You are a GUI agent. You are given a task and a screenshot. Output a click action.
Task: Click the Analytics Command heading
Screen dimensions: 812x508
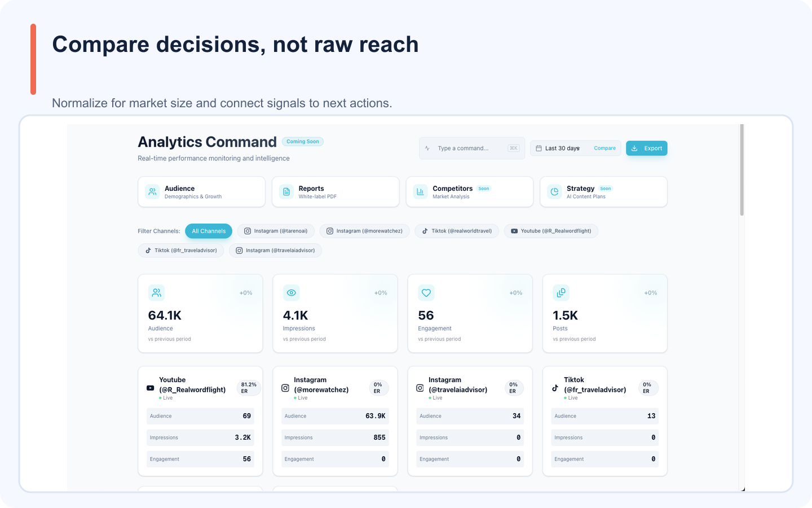point(207,142)
